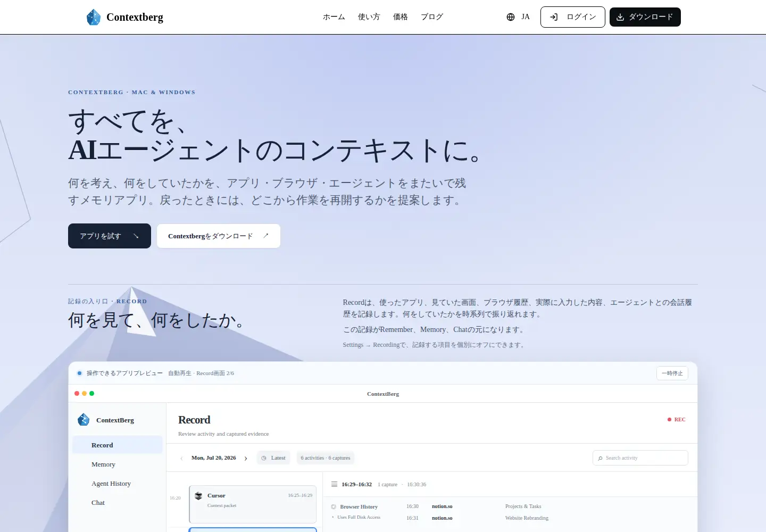Click the Projects & Tasks text
Viewport: 766px width, 532px height.
[x=523, y=506]
